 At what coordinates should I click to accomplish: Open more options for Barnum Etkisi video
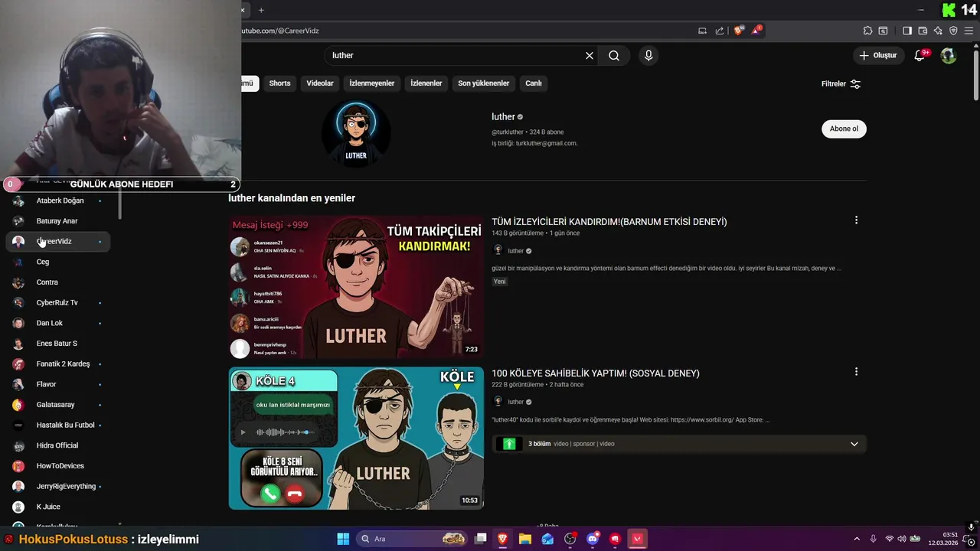coord(856,220)
